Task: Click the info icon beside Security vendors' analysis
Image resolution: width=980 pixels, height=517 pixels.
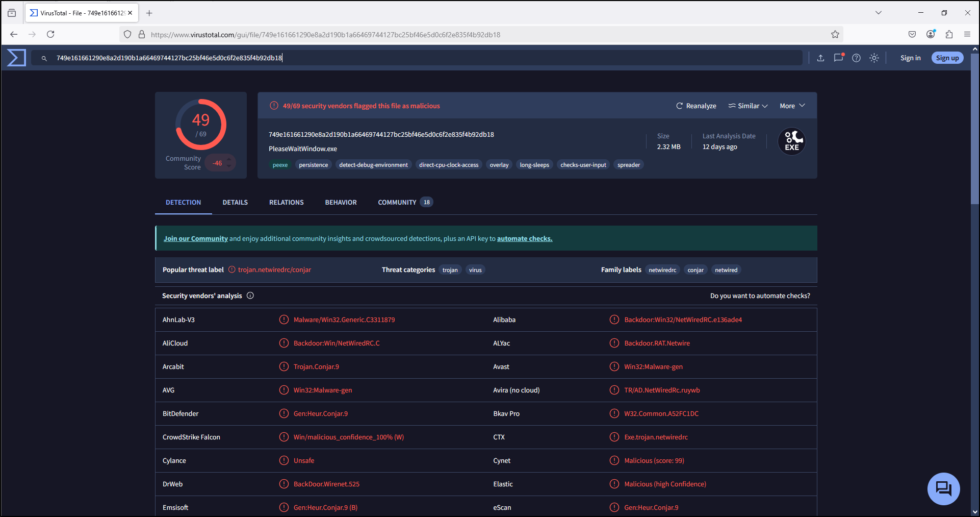Action: 250,296
